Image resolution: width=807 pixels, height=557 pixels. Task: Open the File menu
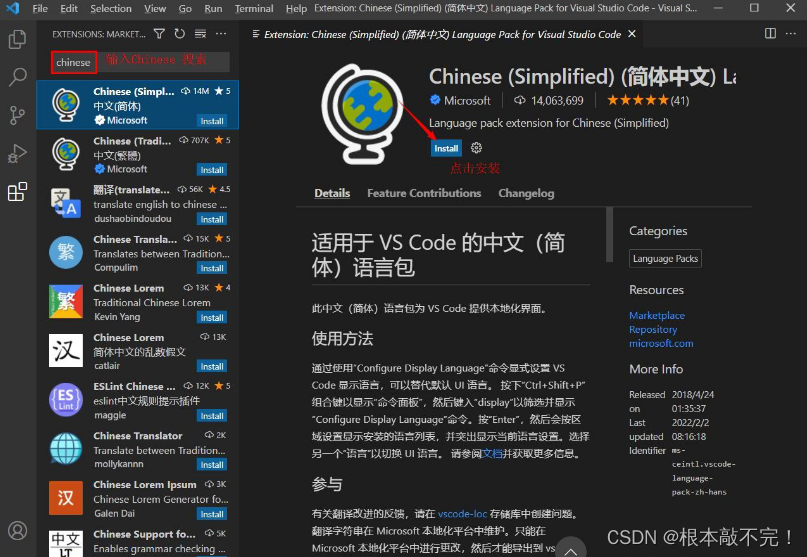pyautogui.click(x=40, y=9)
